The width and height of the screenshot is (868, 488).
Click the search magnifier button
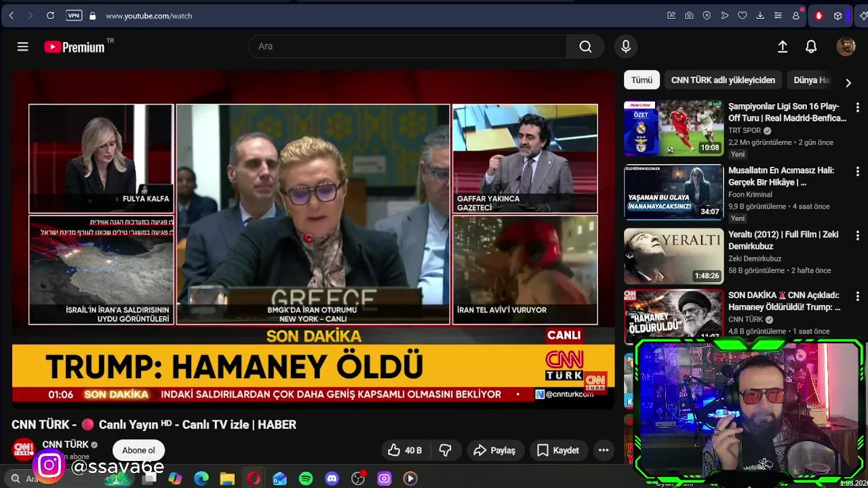[x=585, y=46]
